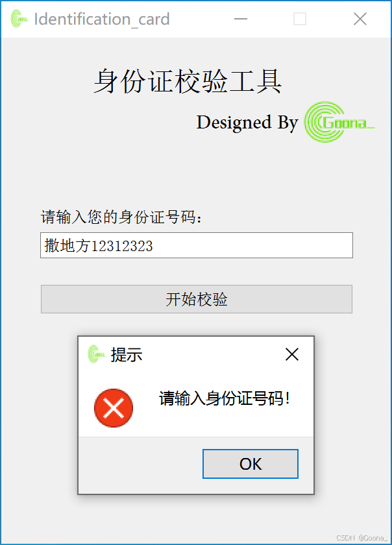The width and height of the screenshot is (392, 545).
Task: Click the Identification_card window title text
Action: pos(102,19)
